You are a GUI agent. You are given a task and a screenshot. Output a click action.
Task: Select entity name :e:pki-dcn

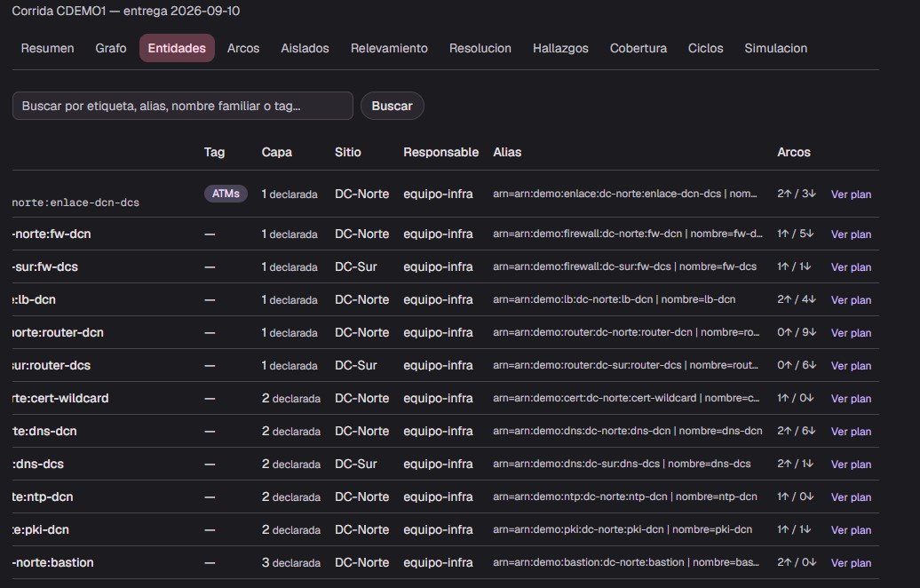(x=41, y=529)
